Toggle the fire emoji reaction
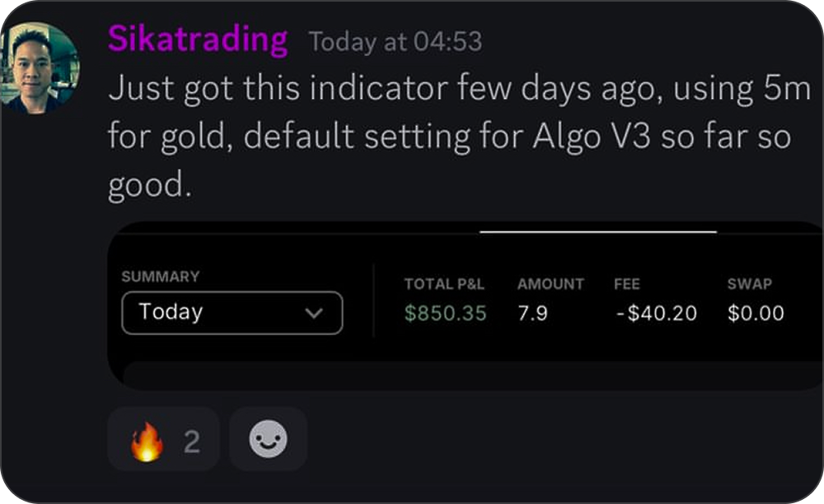Screen dimensions: 824x504 (163, 439)
